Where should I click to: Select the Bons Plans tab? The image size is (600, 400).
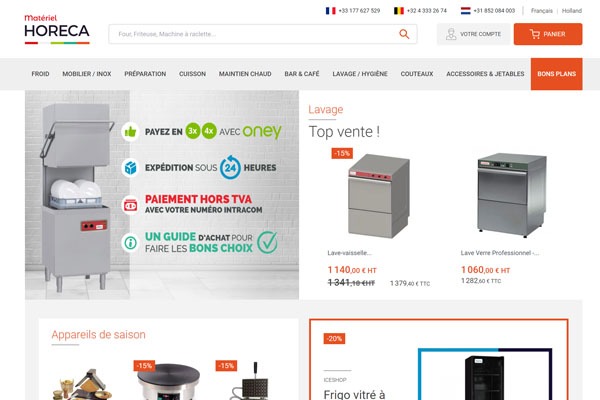556,74
